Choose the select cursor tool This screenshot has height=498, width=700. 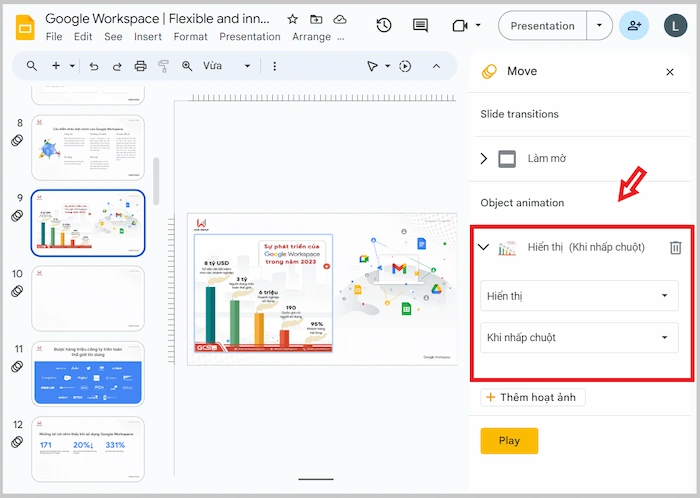[372, 66]
